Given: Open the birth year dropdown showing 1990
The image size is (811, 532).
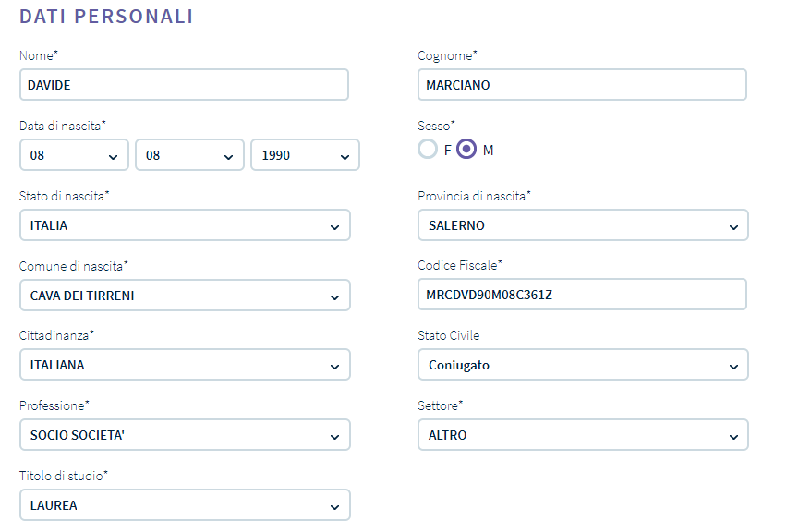Looking at the screenshot, I should tap(305, 155).
